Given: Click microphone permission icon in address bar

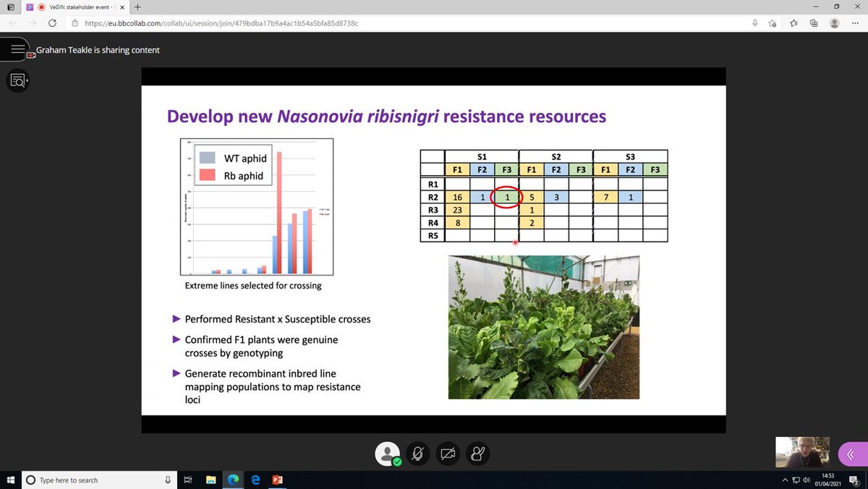Looking at the screenshot, I should click(x=755, y=23).
